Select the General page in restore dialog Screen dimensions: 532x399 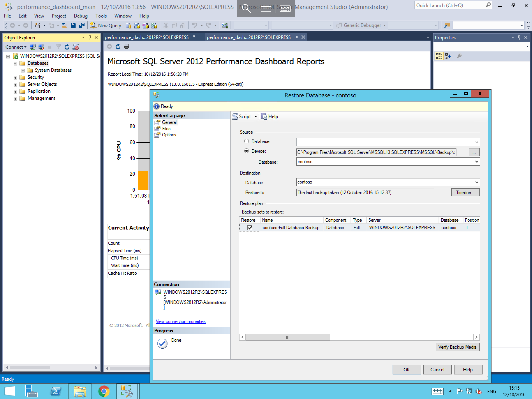point(170,122)
